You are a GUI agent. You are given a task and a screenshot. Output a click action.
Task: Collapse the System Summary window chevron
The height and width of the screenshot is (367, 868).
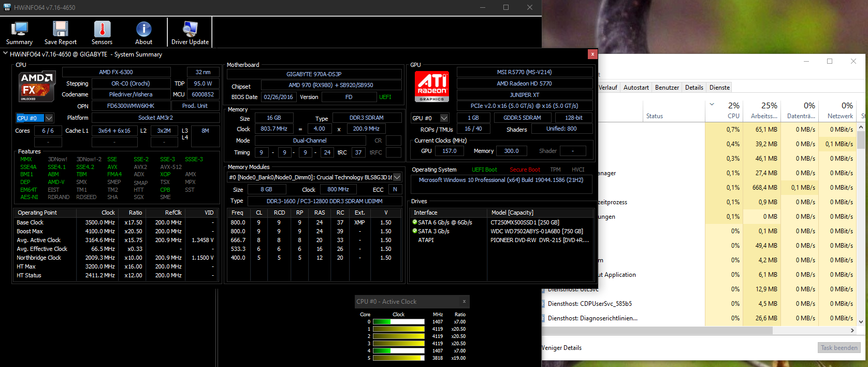pyautogui.click(x=5, y=54)
